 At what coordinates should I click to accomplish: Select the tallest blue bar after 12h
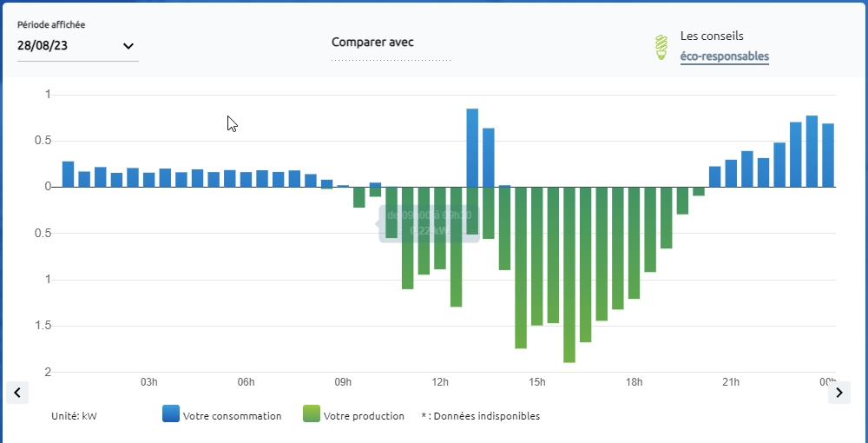pos(472,148)
